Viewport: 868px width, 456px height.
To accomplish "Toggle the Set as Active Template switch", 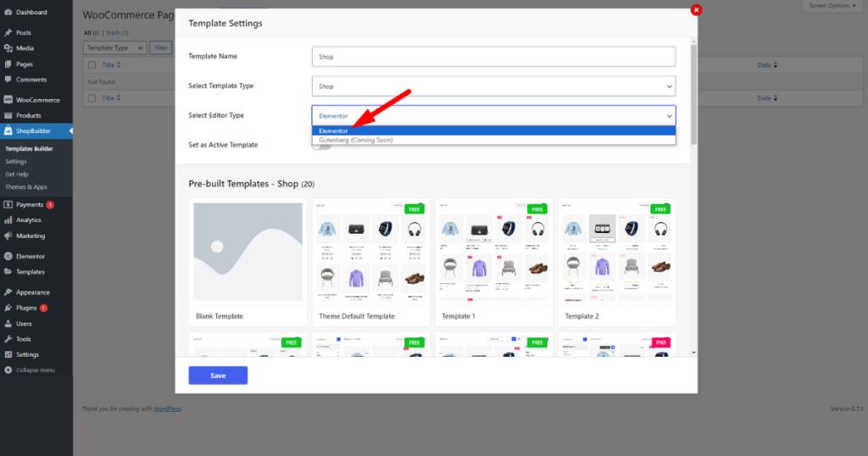I will 321,146.
